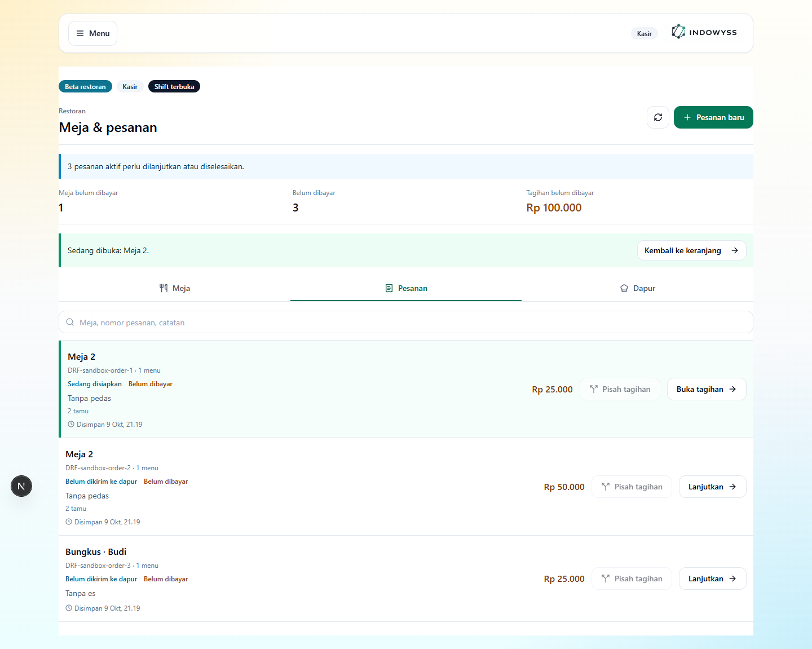This screenshot has height=649, width=812.
Task: Click the 3 pesanan aktif notice banner
Action: (x=406, y=166)
